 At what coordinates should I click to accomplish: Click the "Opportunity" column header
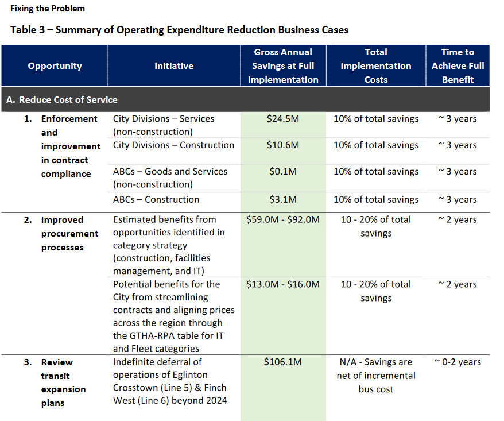click(x=55, y=66)
